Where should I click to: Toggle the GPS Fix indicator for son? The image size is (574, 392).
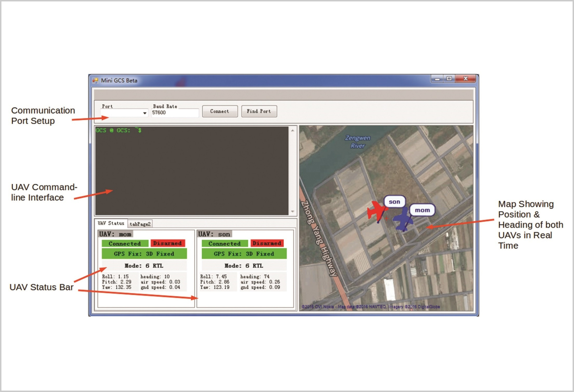point(244,254)
